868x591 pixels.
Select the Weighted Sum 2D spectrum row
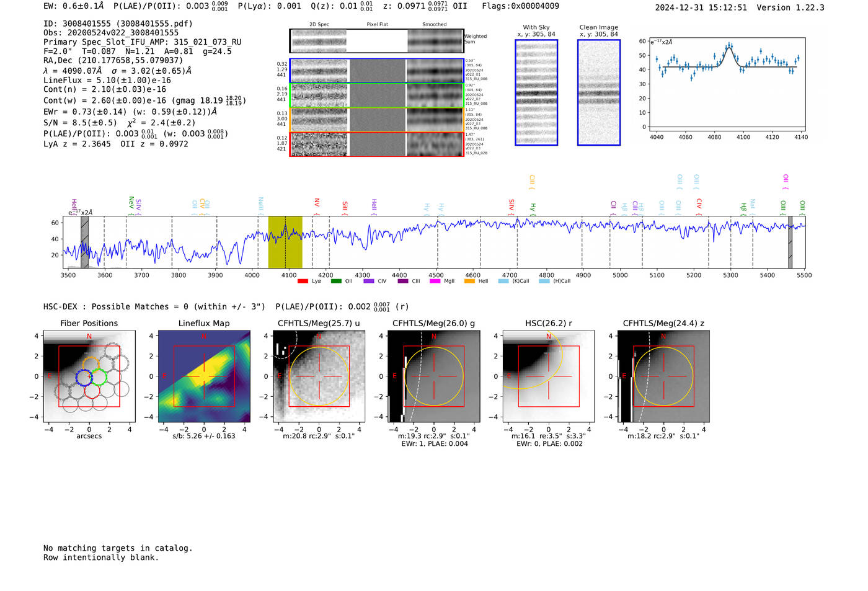(376, 41)
